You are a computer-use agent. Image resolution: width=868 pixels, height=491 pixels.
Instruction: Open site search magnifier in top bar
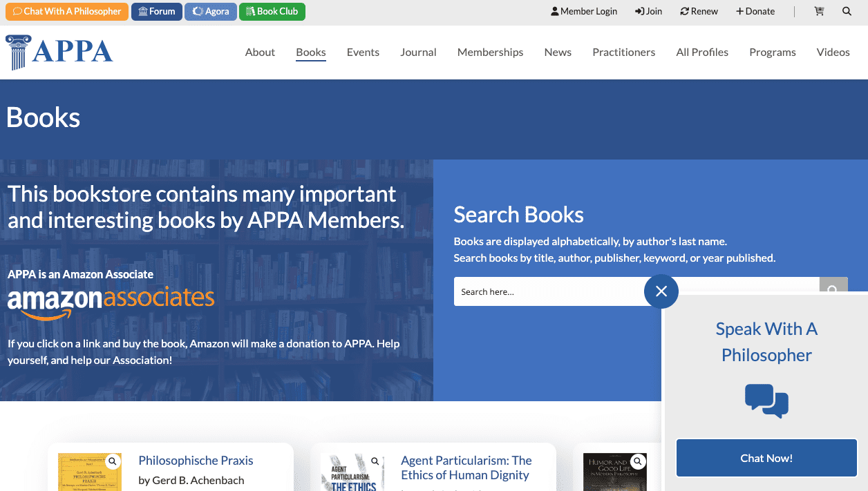[847, 11]
